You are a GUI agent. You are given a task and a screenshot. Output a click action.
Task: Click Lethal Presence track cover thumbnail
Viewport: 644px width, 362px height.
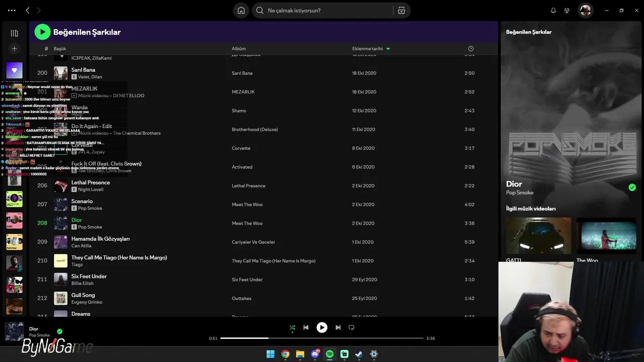point(60,186)
